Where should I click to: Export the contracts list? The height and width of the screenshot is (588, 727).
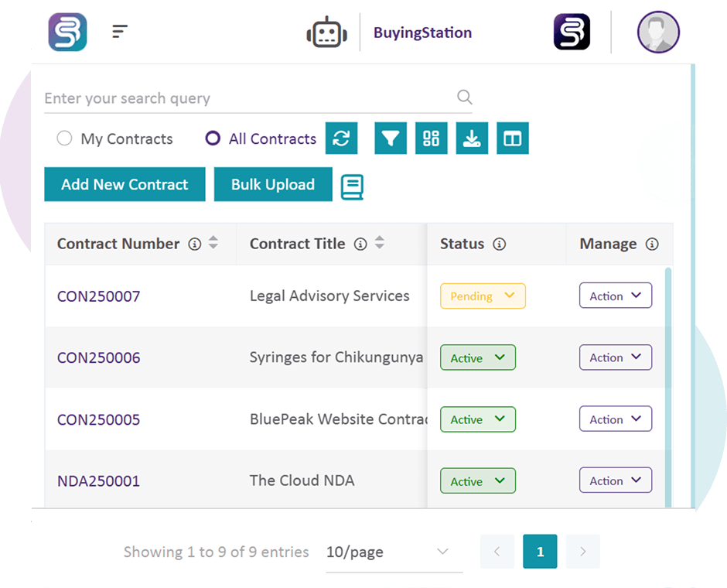(472, 138)
